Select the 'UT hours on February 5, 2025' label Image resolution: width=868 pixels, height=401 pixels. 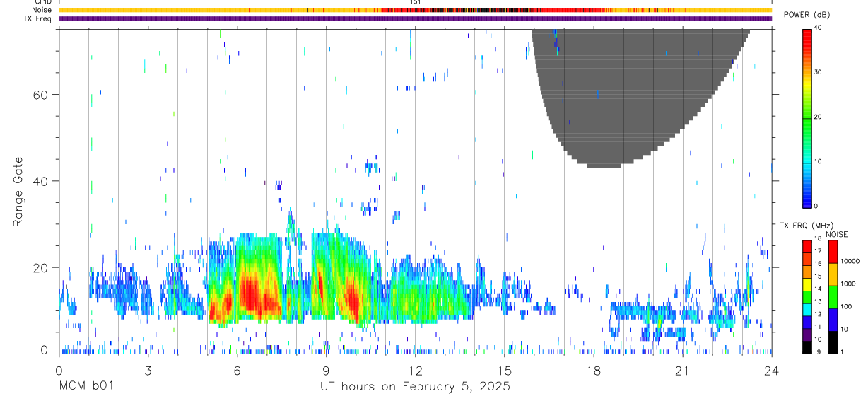416,386
